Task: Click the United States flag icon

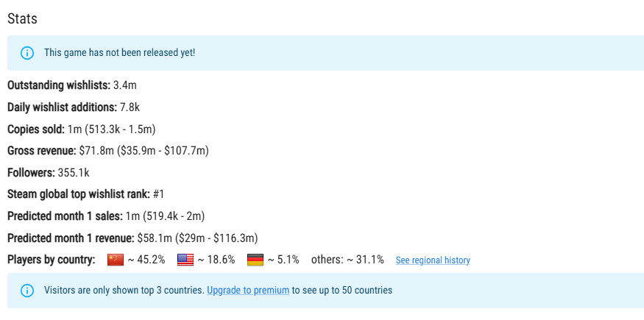Action: 185,260
